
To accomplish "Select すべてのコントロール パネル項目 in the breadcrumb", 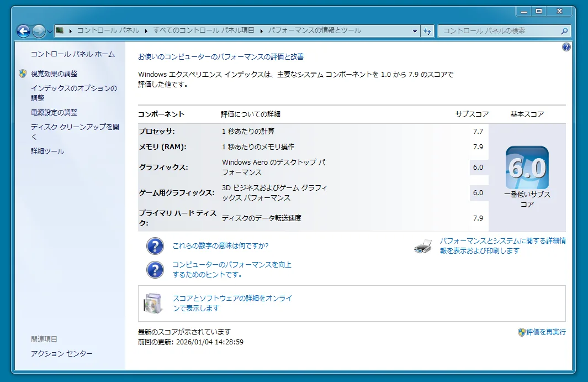I will coord(204,31).
